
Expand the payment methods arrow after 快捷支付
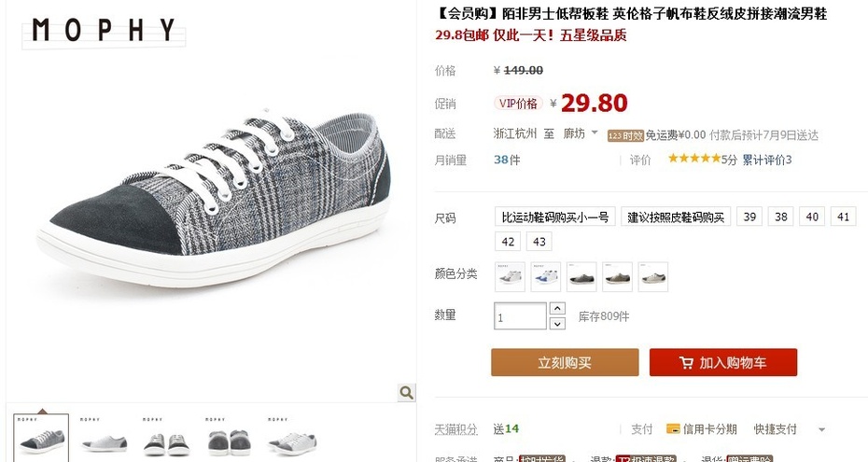click(x=821, y=429)
